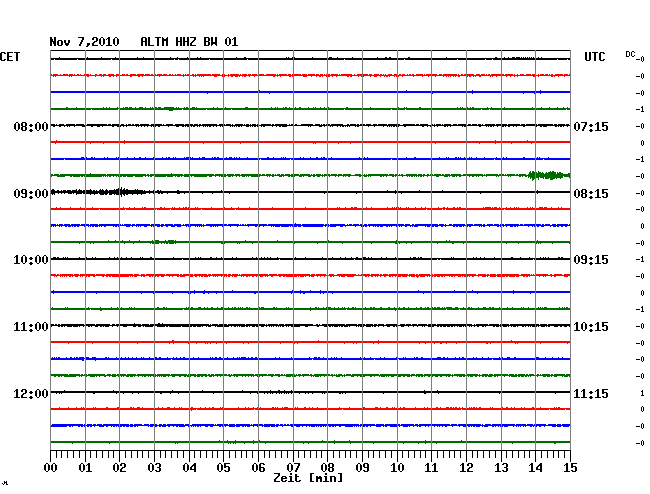Click the DC value '1' beside the 12:00 trace
The image size is (650, 494).
pyautogui.click(x=642, y=393)
